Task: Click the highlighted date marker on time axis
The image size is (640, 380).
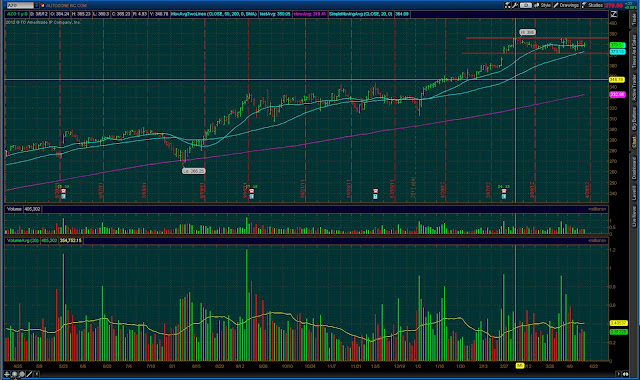Action: click(x=520, y=366)
